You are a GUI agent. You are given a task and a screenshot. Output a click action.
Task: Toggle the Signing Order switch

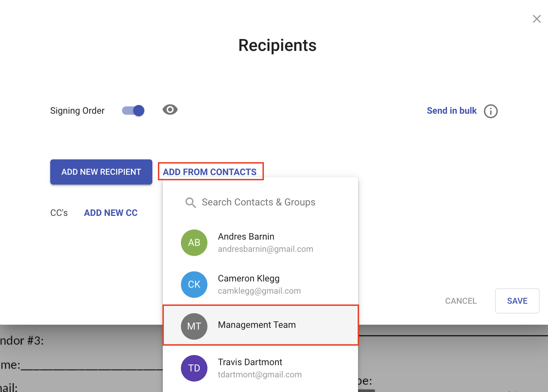pyautogui.click(x=134, y=111)
